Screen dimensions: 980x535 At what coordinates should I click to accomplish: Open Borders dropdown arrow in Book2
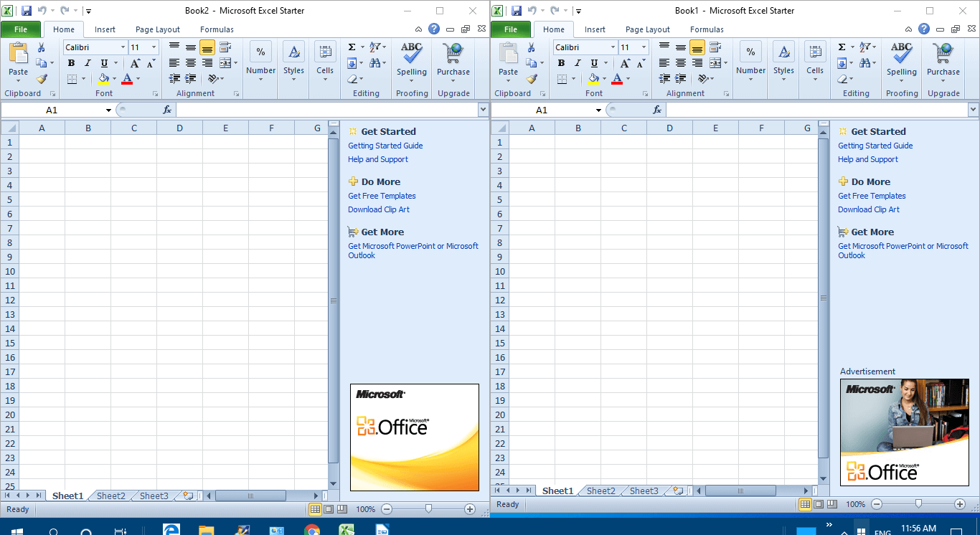pos(83,79)
